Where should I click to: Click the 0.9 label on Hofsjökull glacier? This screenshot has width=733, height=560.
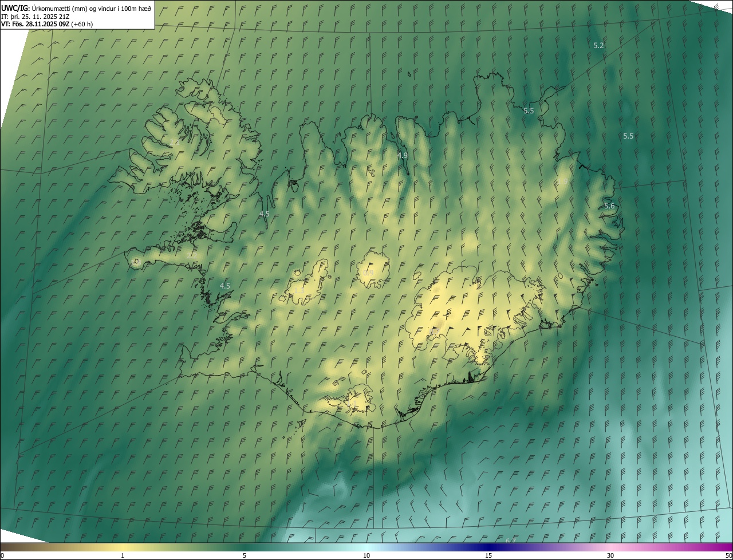[368, 273]
